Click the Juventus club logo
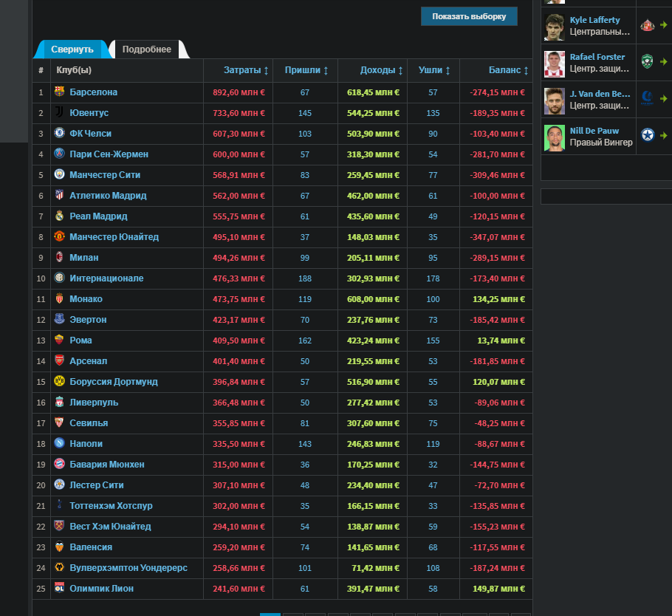Screen dimensions: 672x616 pos(60,113)
